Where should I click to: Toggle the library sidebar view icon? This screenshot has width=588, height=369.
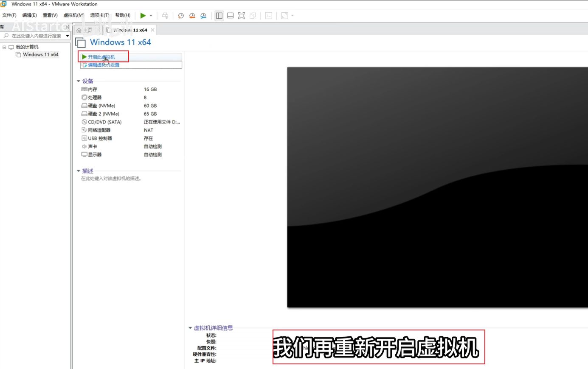[x=219, y=16]
